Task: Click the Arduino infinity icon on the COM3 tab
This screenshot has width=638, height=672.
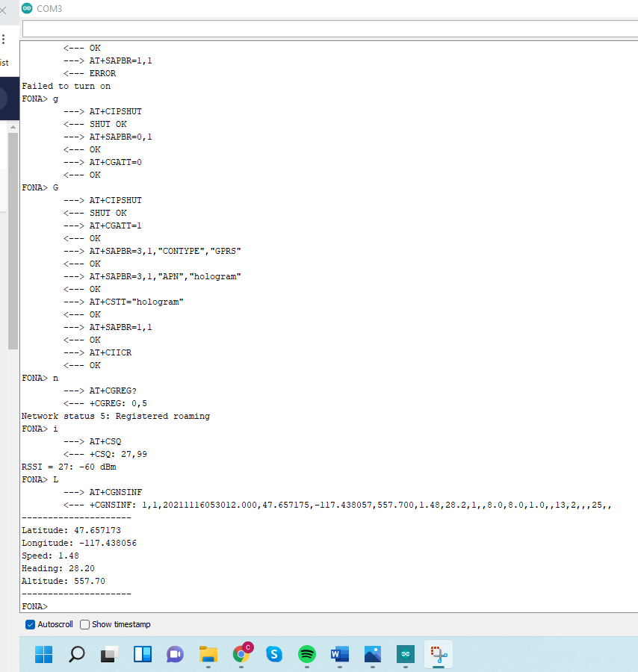Action: pyautogui.click(x=28, y=9)
